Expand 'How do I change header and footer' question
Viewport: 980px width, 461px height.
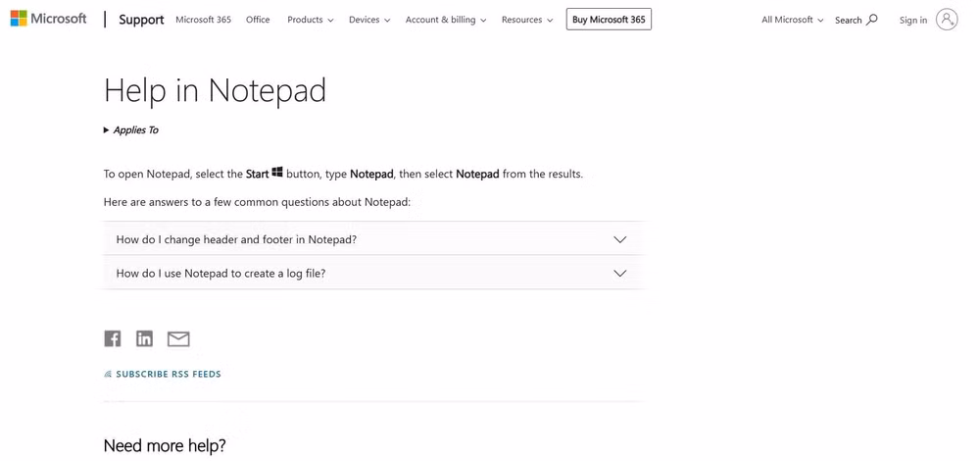tap(373, 239)
